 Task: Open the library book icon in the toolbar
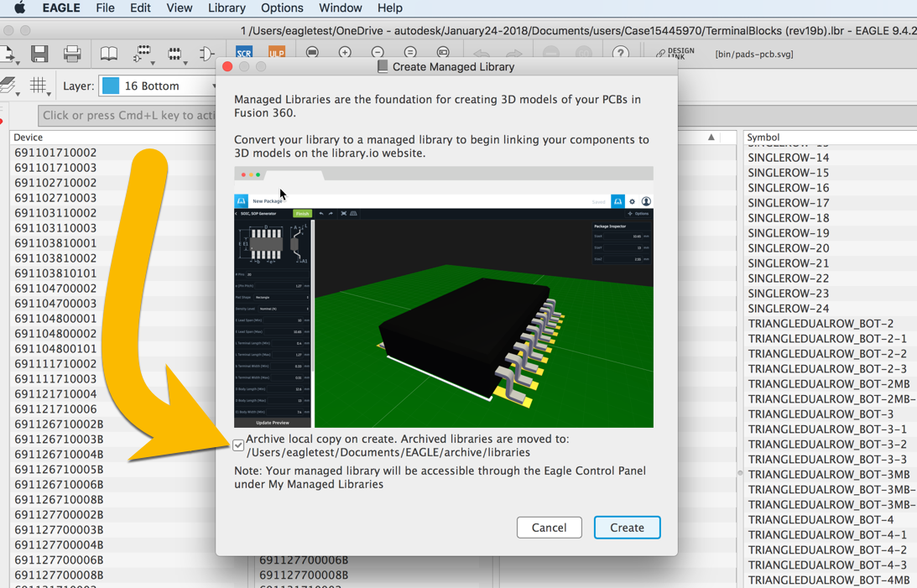coord(108,52)
